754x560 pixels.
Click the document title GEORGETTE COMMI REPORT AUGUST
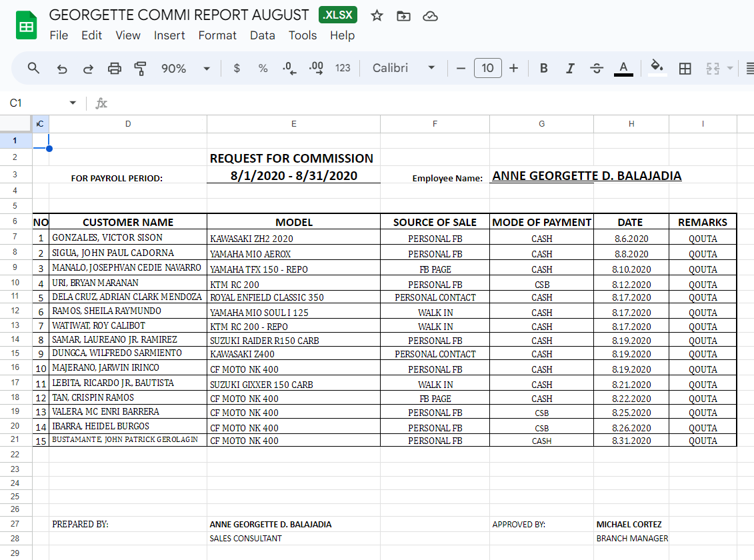coord(179,15)
